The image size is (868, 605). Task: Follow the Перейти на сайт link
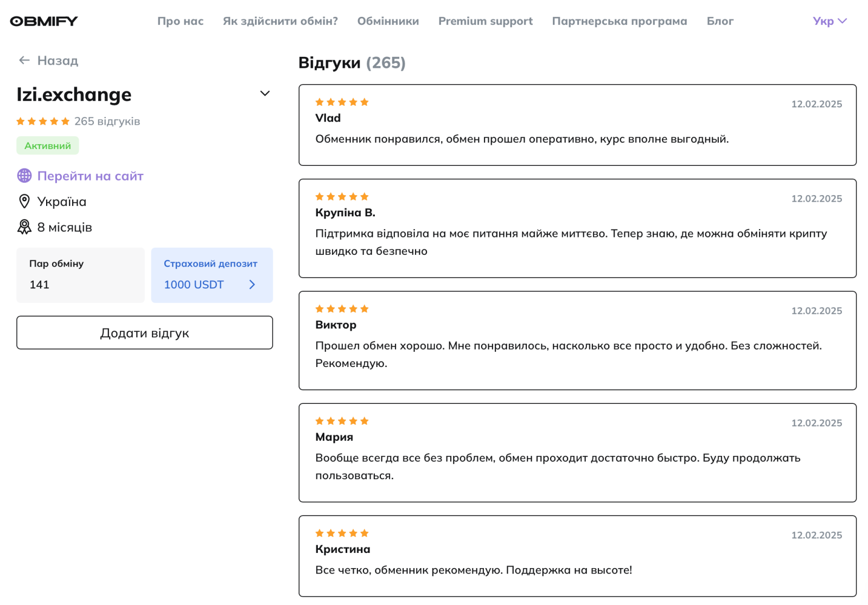coord(90,176)
